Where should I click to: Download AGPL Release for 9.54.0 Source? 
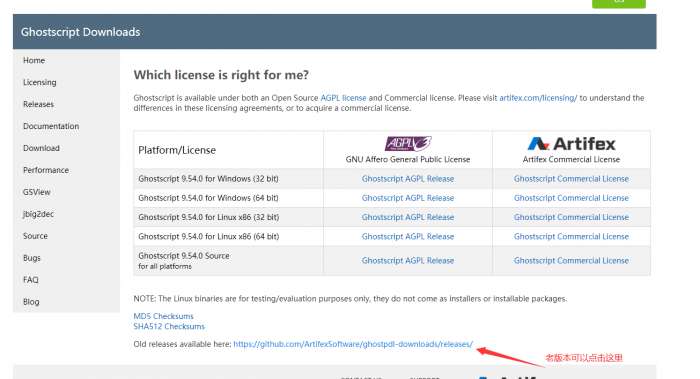pyautogui.click(x=408, y=261)
